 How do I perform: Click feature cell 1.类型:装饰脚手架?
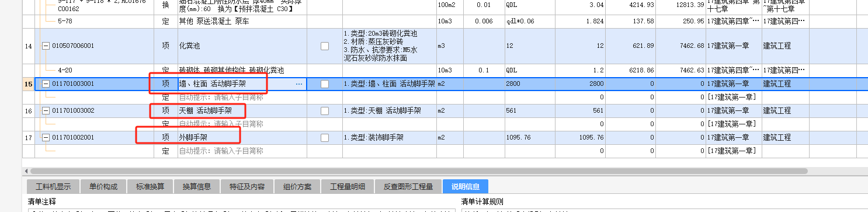pos(389,137)
